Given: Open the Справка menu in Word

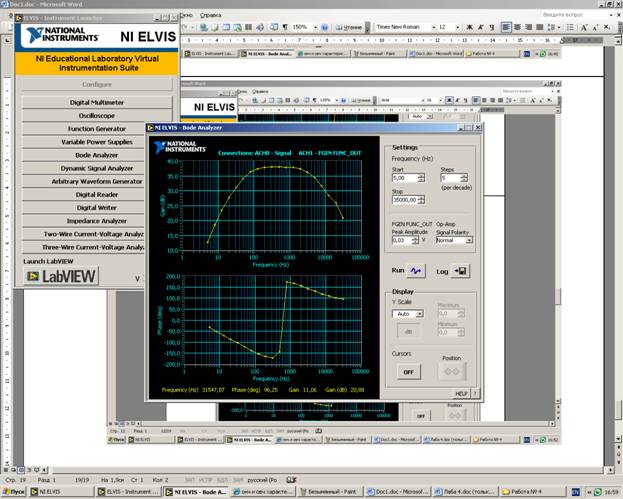Looking at the screenshot, I should 210,15.
